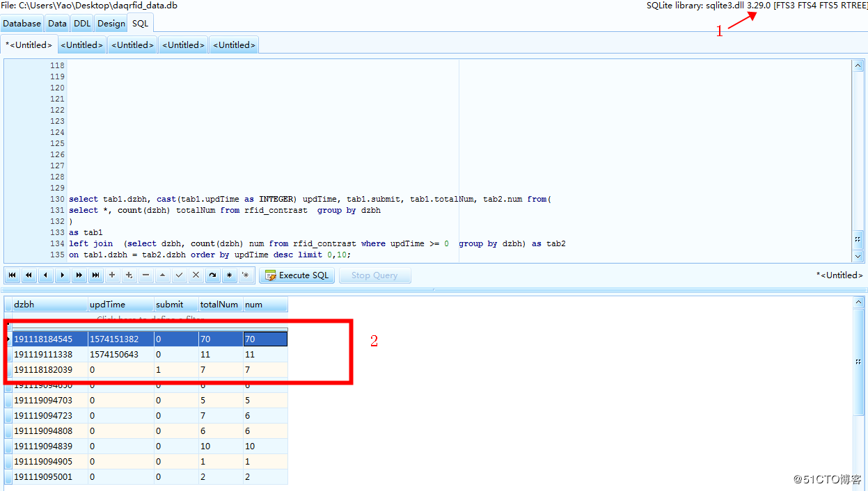Click the file path daqrfid_data.db text
This screenshot has height=491, width=868.
89,6
